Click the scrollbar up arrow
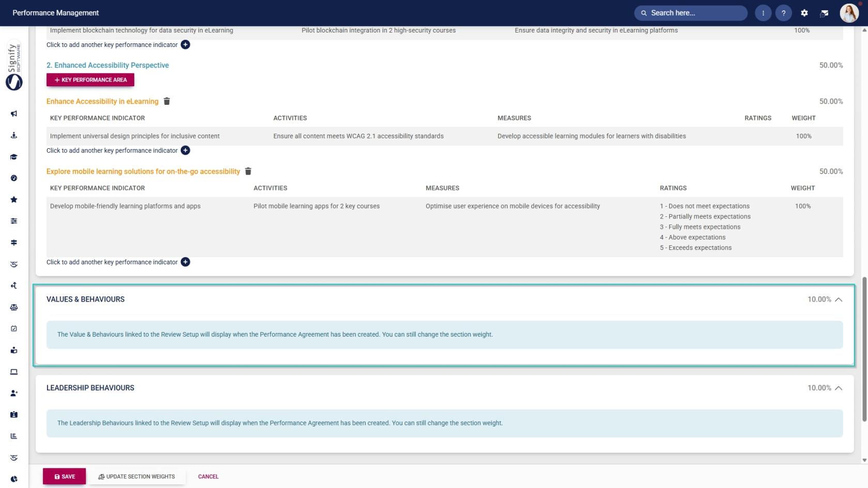This screenshot has width=868, height=488. (x=864, y=30)
